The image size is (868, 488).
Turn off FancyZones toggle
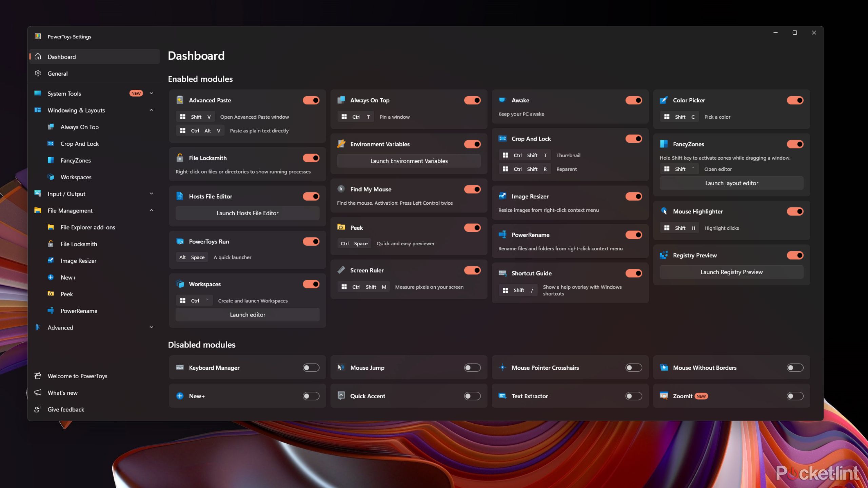point(795,144)
